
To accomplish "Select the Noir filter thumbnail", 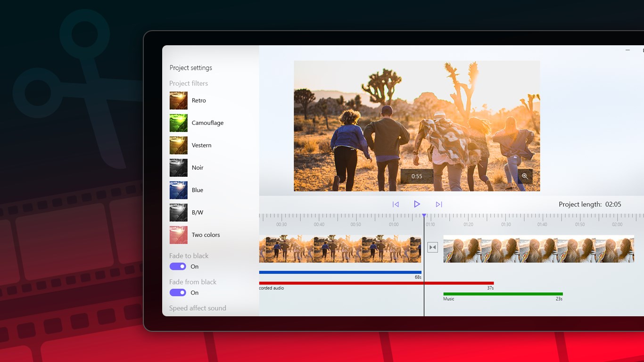I will point(179,168).
